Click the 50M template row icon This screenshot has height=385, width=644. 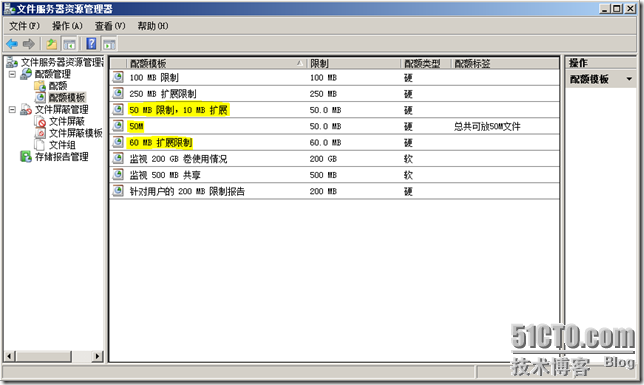tap(118, 126)
